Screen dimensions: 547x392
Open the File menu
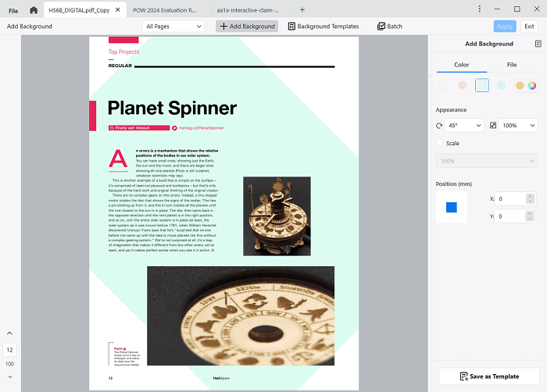tap(13, 9)
